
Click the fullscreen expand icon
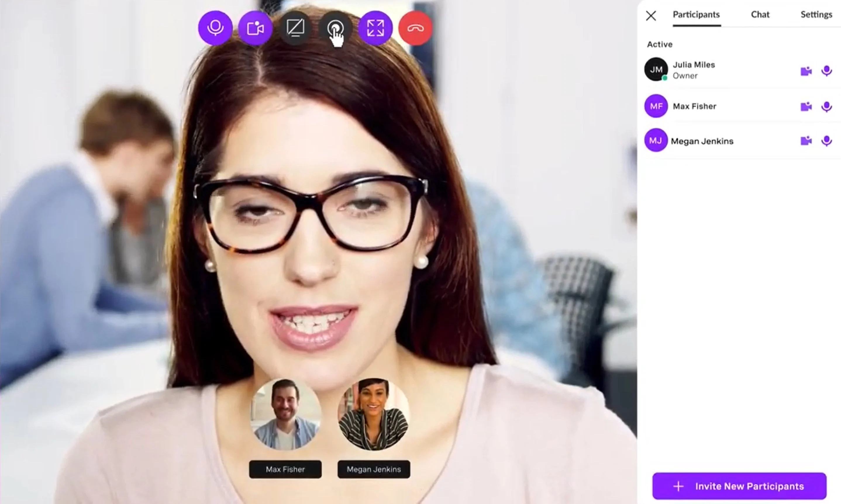pos(375,27)
